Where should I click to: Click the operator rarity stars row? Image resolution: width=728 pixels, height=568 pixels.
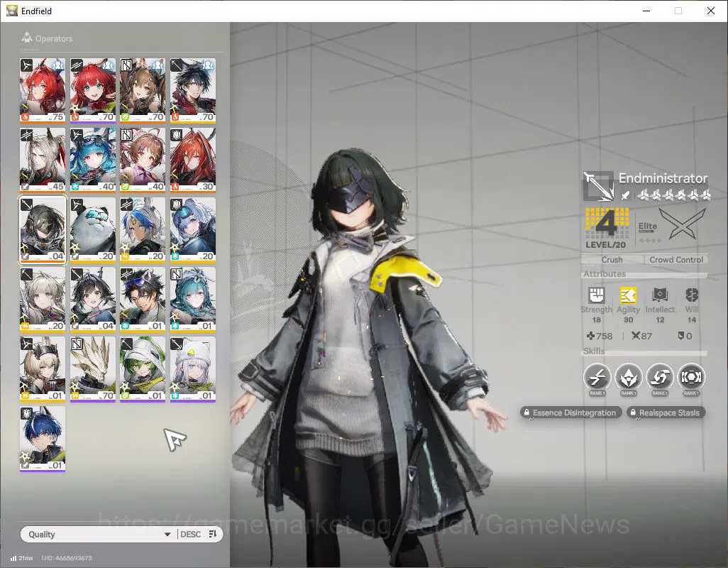673,195
